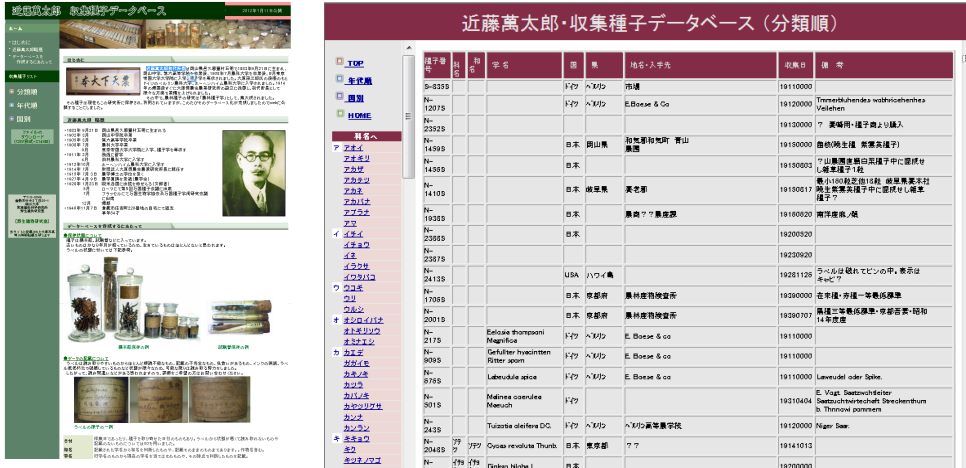Click the remark cell Niger Saar.
The height and width of the screenshot is (468, 966).
[884, 426]
